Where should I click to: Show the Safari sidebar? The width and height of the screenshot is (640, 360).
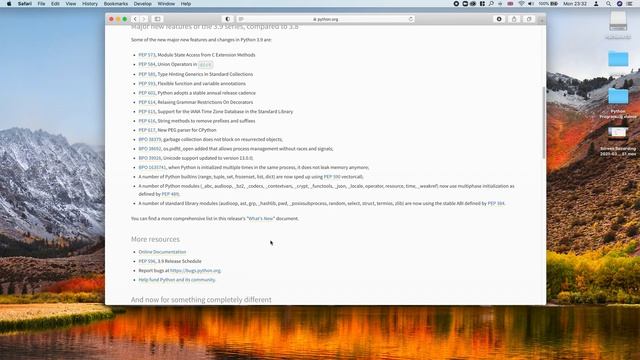pyautogui.click(x=157, y=19)
